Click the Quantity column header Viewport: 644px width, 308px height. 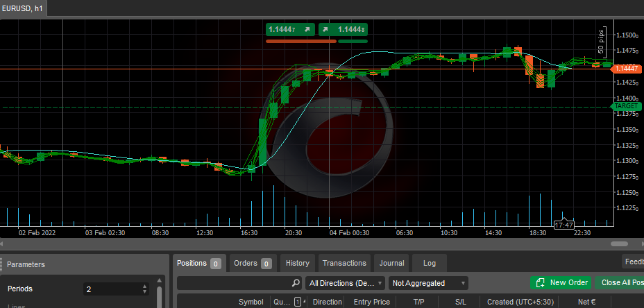(282, 302)
